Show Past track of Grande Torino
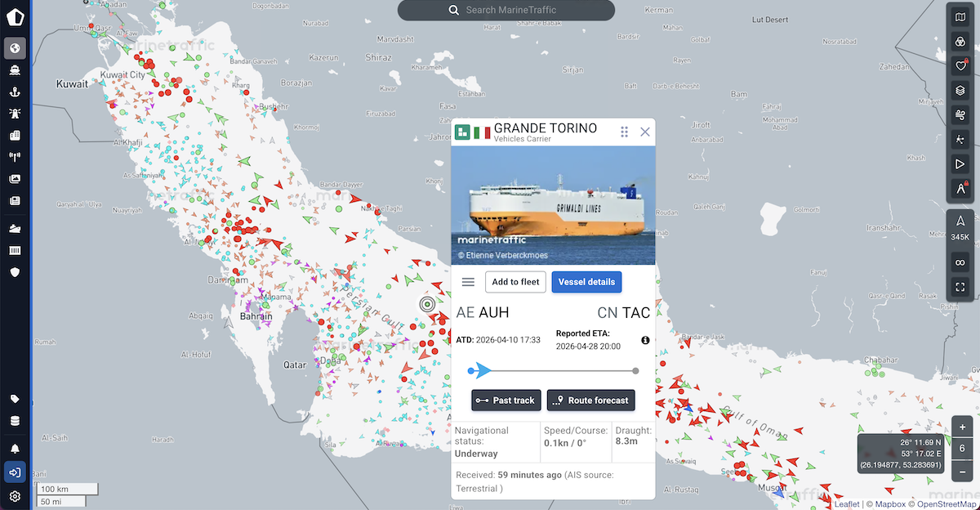 (506, 400)
